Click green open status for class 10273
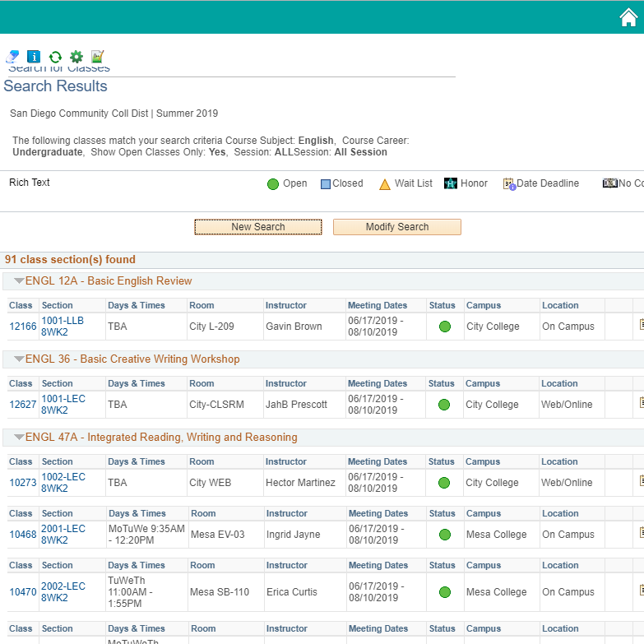This screenshot has height=644, width=644. (x=444, y=483)
